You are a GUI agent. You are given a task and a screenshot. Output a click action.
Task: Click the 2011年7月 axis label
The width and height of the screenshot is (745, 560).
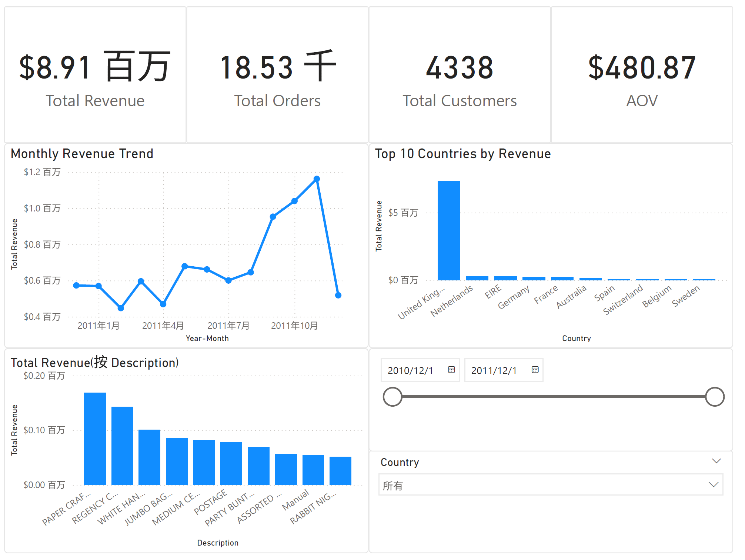pyautogui.click(x=228, y=326)
